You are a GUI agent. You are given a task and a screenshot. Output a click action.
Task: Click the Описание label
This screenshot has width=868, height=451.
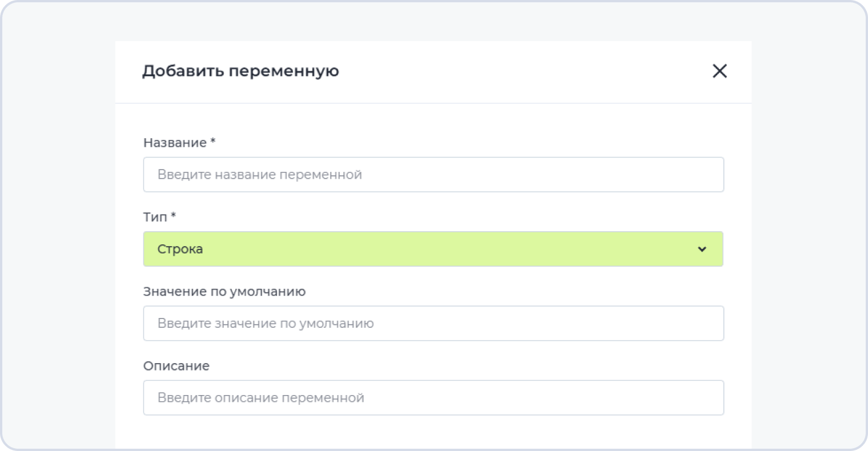tap(176, 366)
